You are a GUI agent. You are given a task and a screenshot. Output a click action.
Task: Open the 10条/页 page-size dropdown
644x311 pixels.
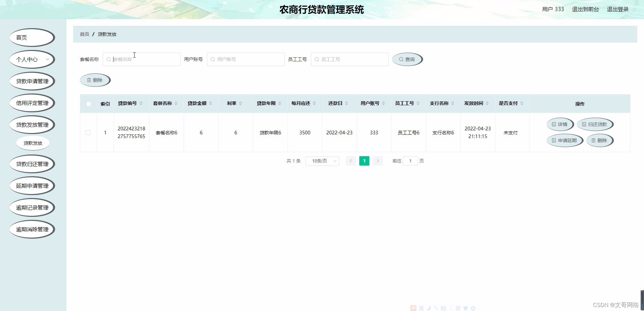322,161
